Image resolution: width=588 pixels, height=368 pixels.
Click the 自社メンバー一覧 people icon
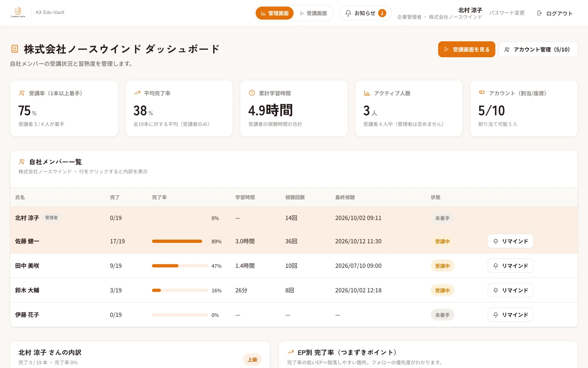point(22,162)
